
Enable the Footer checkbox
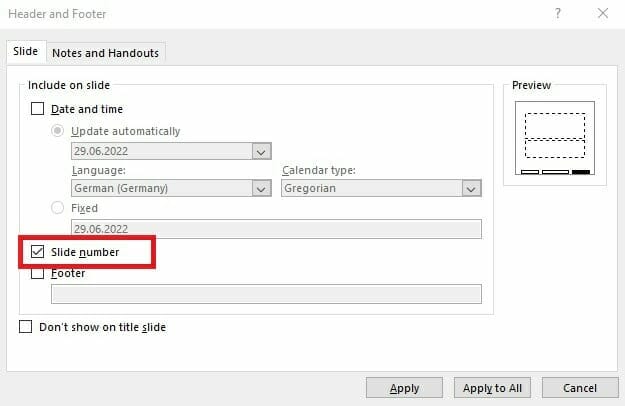point(38,273)
